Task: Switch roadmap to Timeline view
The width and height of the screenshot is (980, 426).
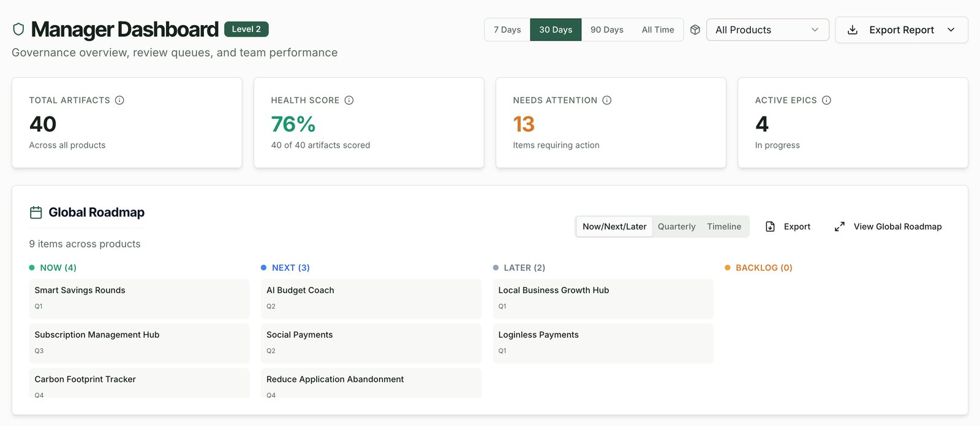Action: [724, 226]
